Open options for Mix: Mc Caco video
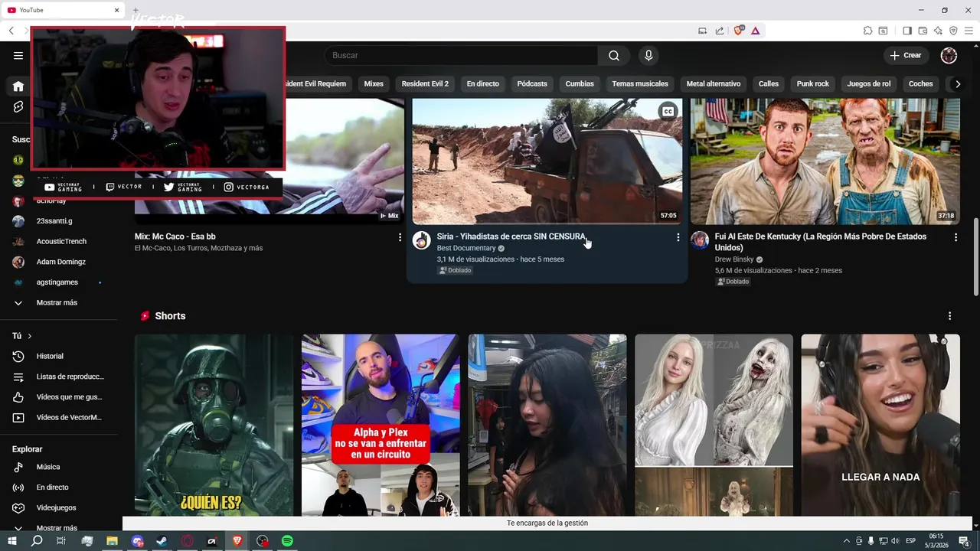This screenshot has height=551, width=980. pos(400,237)
